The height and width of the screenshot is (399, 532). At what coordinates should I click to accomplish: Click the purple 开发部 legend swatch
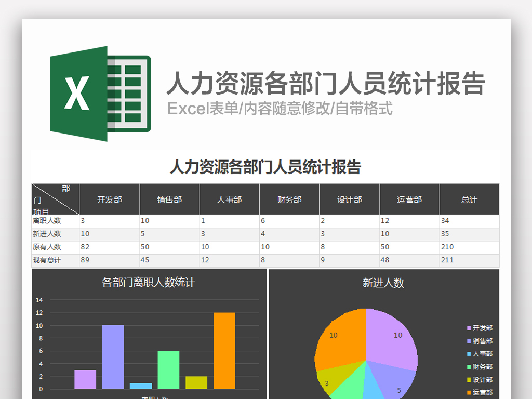pyautogui.click(x=469, y=328)
